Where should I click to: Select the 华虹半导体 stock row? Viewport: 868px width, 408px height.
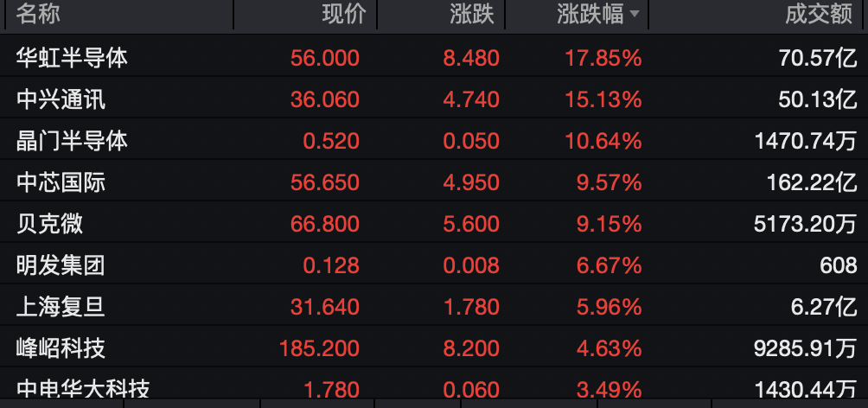point(73,58)
